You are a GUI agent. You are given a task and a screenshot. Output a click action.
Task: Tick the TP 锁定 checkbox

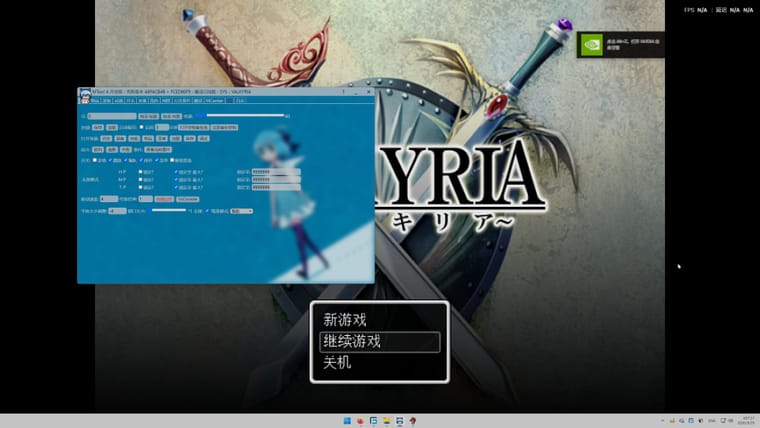(141, 187)
